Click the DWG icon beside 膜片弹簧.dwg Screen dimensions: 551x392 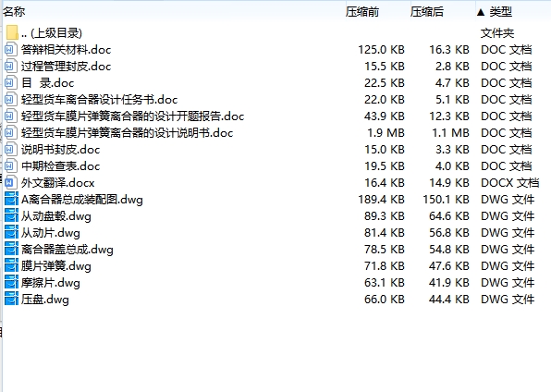pyautogui.click(x=11, y=265)
